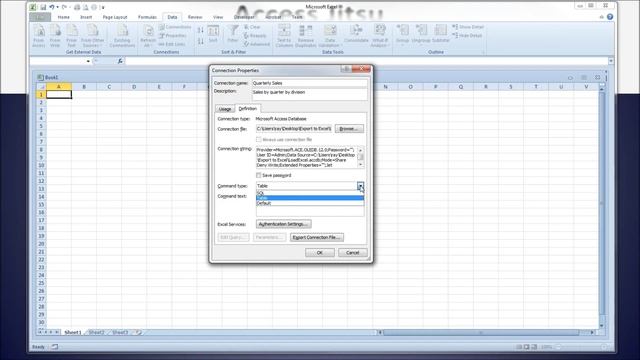Click From Text icon

[71, 36]
